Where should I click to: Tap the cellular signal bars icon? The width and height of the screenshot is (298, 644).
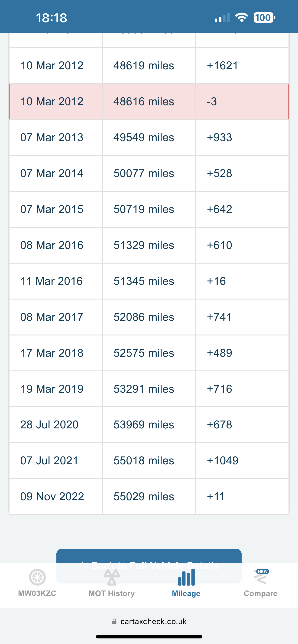click(222, 18)
